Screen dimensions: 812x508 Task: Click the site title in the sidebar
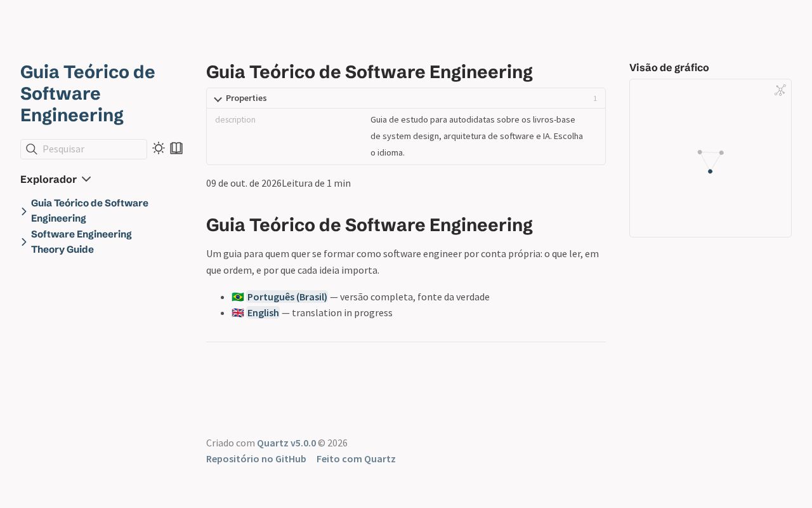(88, 93)
